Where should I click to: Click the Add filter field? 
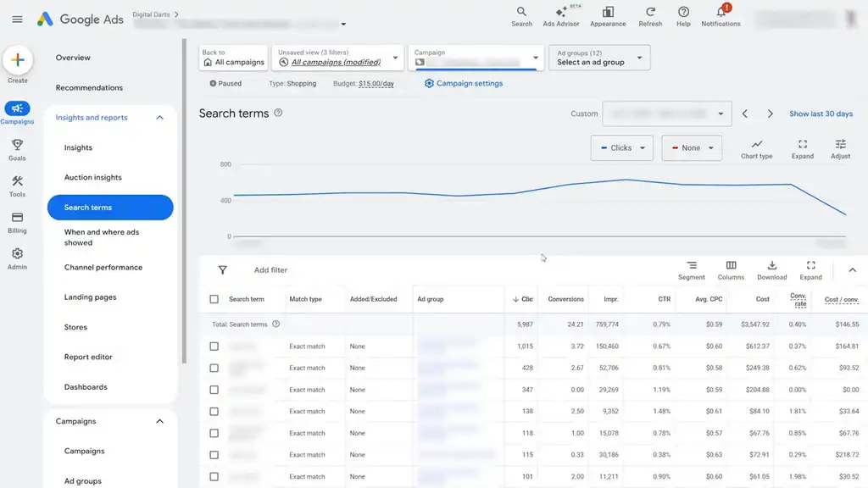(x=270, y=270)
